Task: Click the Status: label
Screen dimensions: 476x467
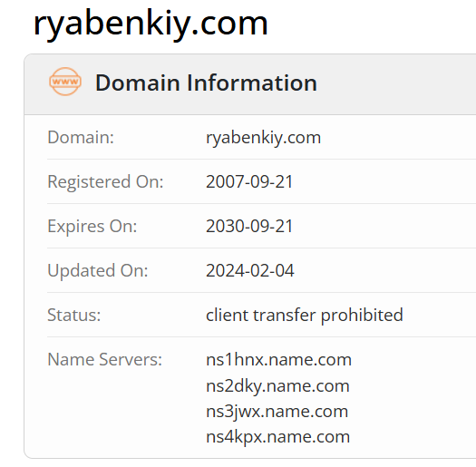Action: 74,315
